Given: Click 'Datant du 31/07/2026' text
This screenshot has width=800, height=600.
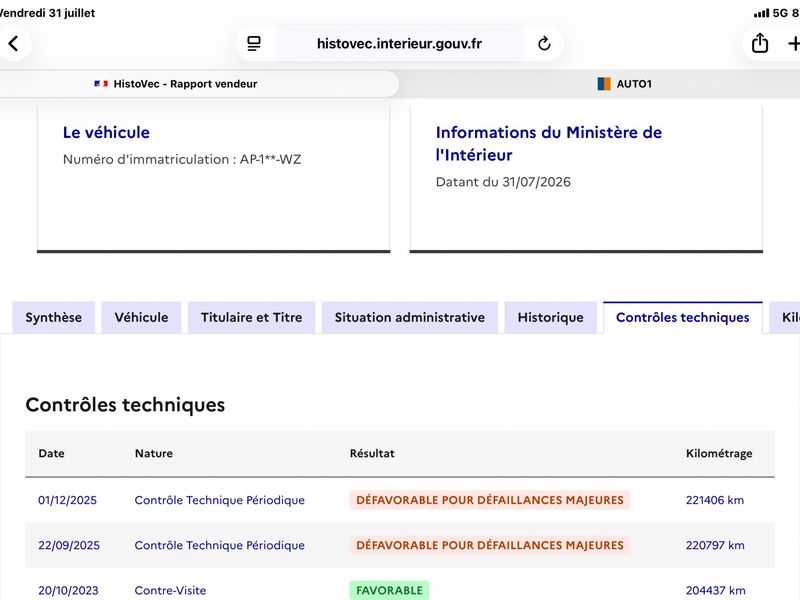Looking at the screenshot, I should (503, 182).
